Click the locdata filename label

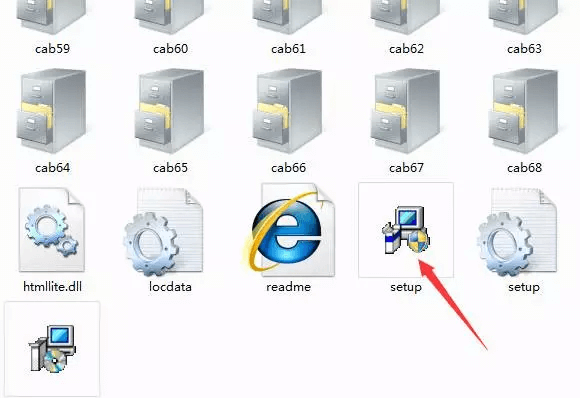click(x=170, y=287)
